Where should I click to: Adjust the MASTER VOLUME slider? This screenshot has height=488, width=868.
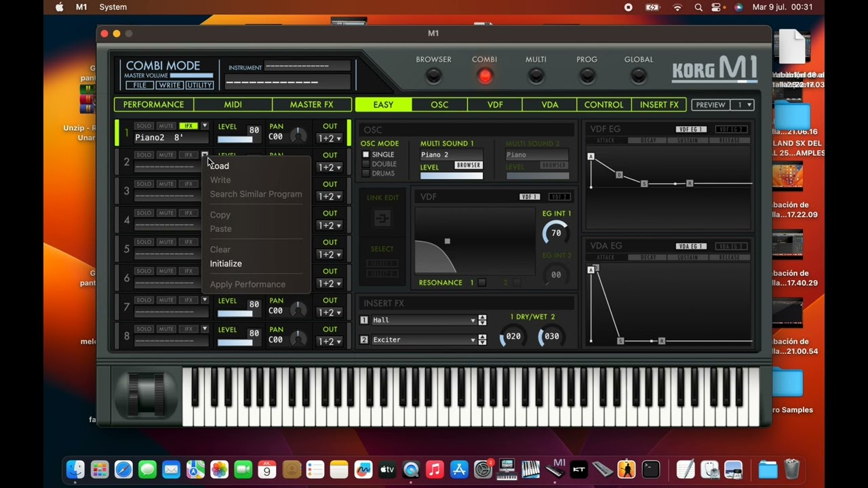[x=191, y=76]
